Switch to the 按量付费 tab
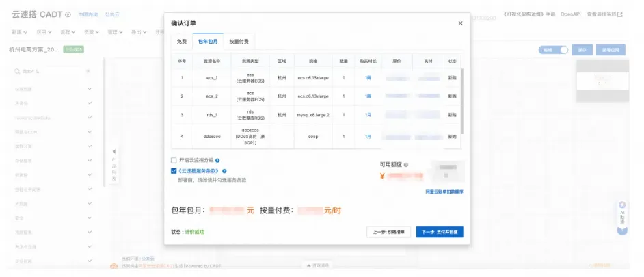Image resolution: width=644 pixels, height=277 pixels. (x=239, y=42)
